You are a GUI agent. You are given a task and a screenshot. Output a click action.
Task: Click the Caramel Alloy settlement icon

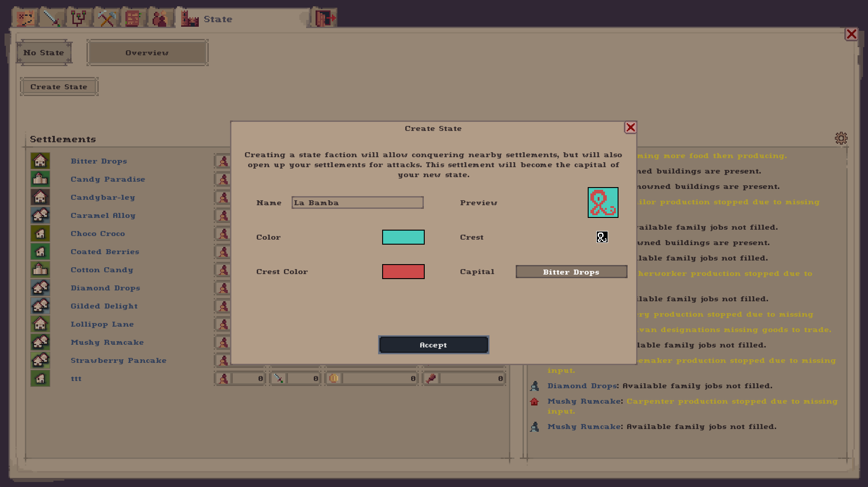[40, 215]
